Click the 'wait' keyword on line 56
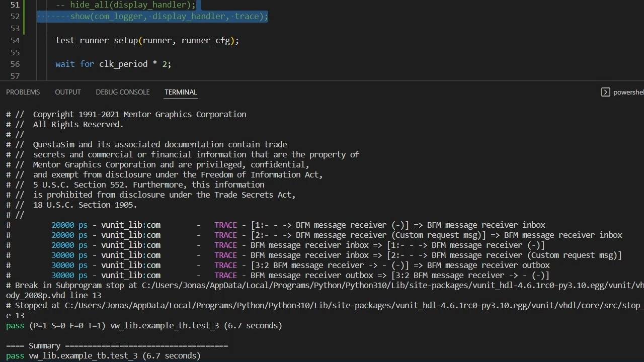 pos(65,64)
